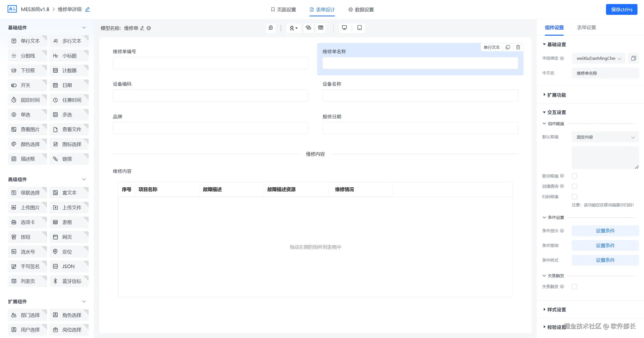Switch to tablet preview icon
This screenshot has height=338, width=644.
(359, 28)
